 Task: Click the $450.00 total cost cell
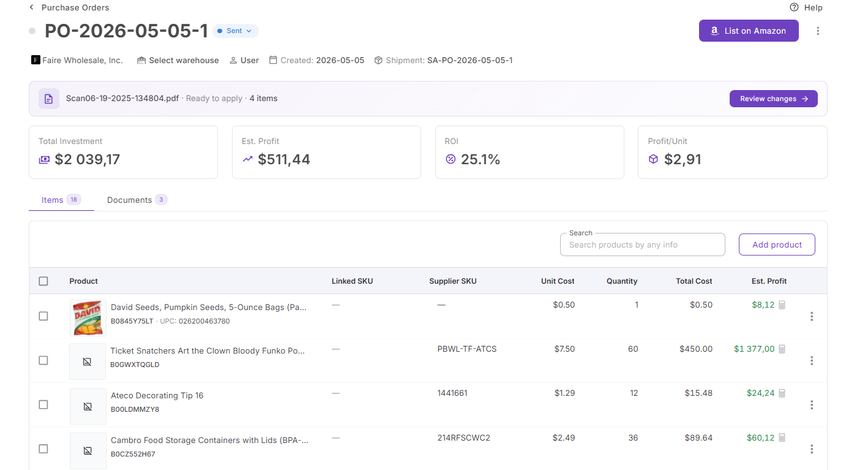(696, 349)
